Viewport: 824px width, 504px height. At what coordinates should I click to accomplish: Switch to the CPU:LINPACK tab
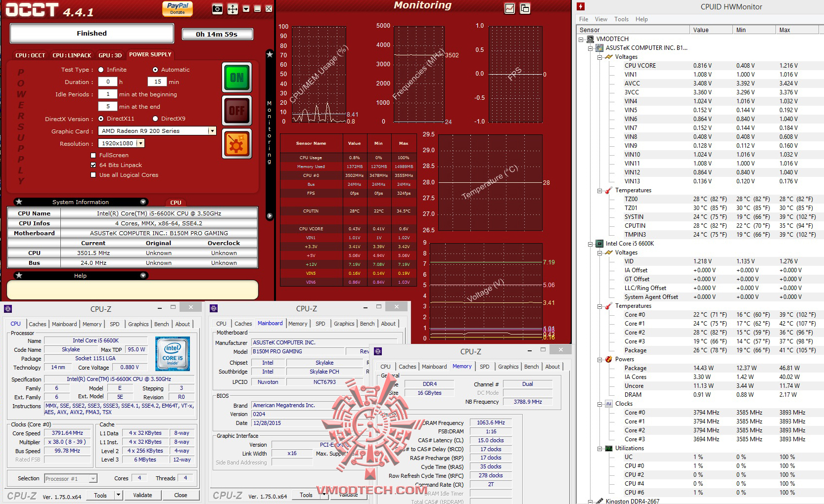[x=72, y=55]
